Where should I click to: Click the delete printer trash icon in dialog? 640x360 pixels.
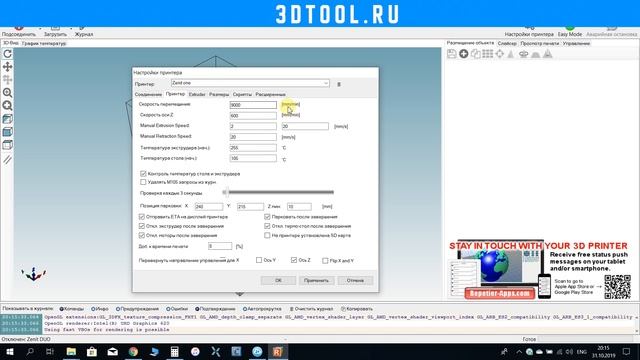pyautogui.click(x=338, y=84)
